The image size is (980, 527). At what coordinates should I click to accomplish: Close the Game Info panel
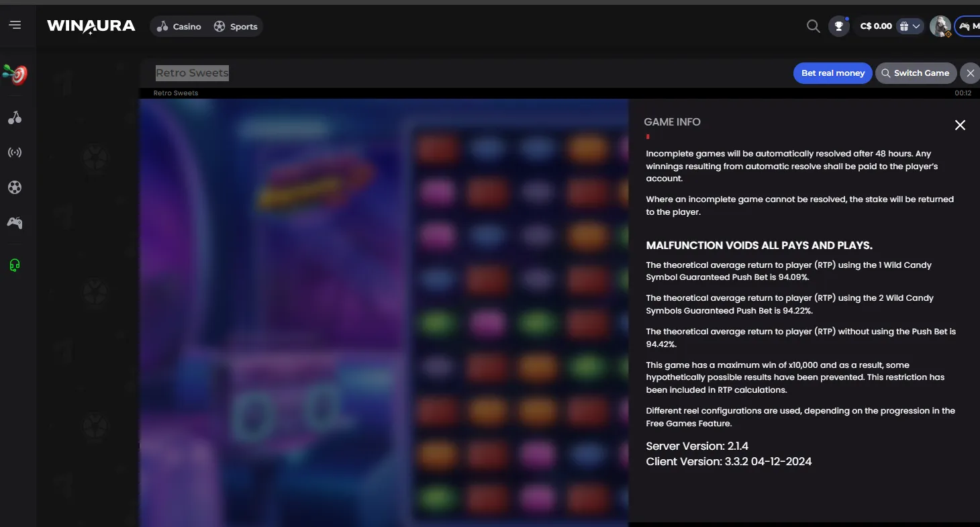pos(960,125)
